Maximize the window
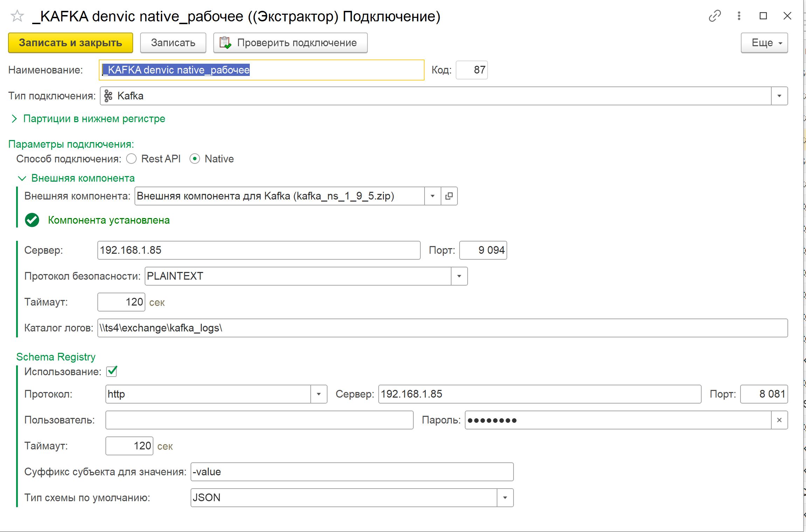The height and width of the screenshot is (532, 806). [x=763, y=16]
